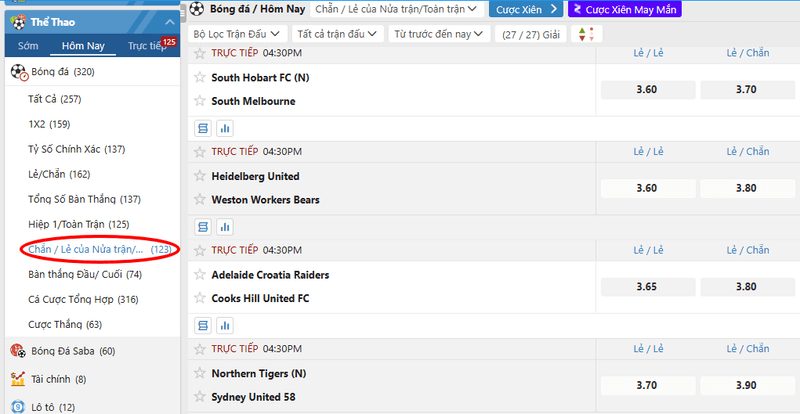
Task: Toggle star beside Sydney United 58
Action: point(200,397)
